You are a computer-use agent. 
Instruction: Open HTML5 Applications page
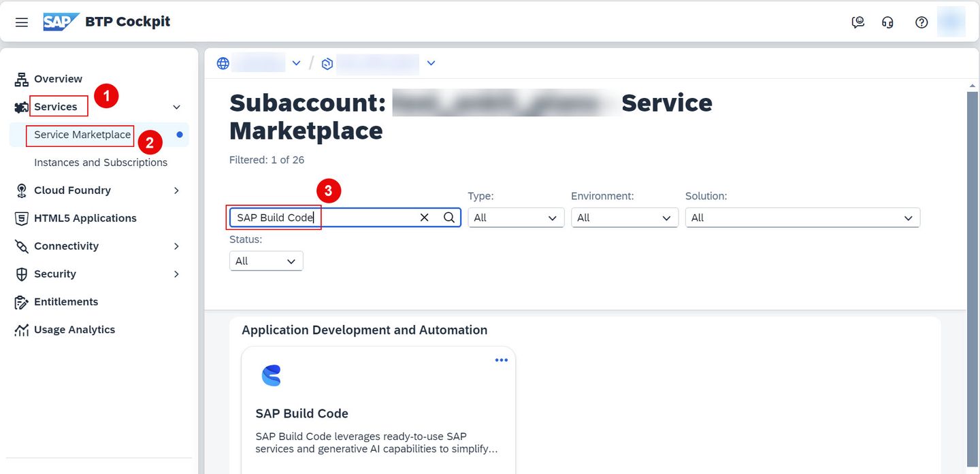point(85,218)
